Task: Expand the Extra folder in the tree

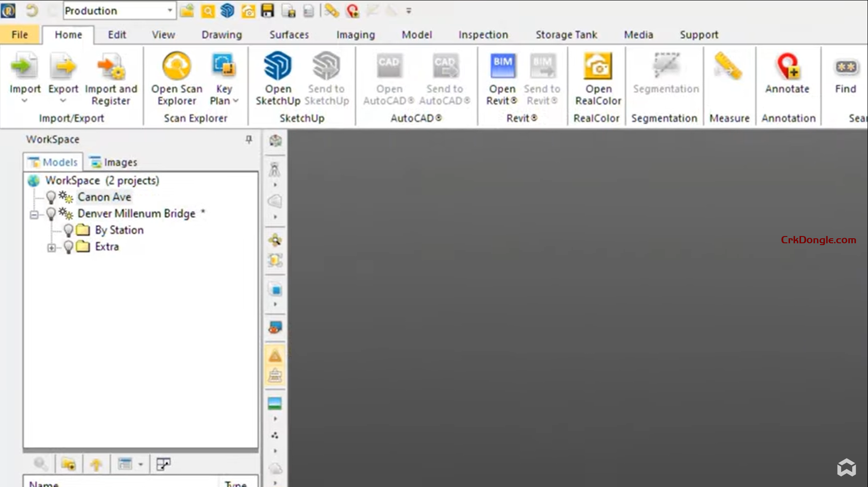Action: click(x=52, y=246)
